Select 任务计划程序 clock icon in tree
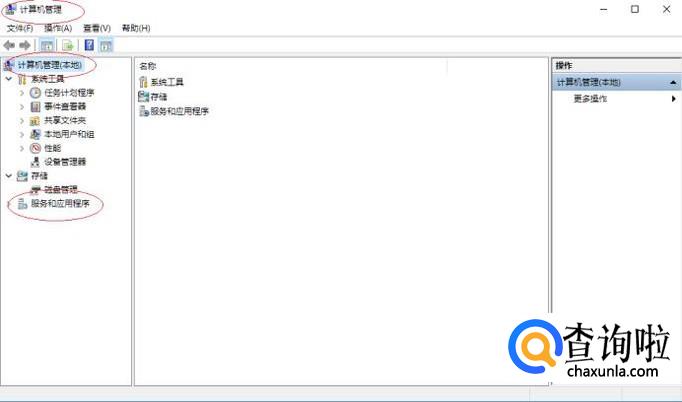 coord(35,93)
